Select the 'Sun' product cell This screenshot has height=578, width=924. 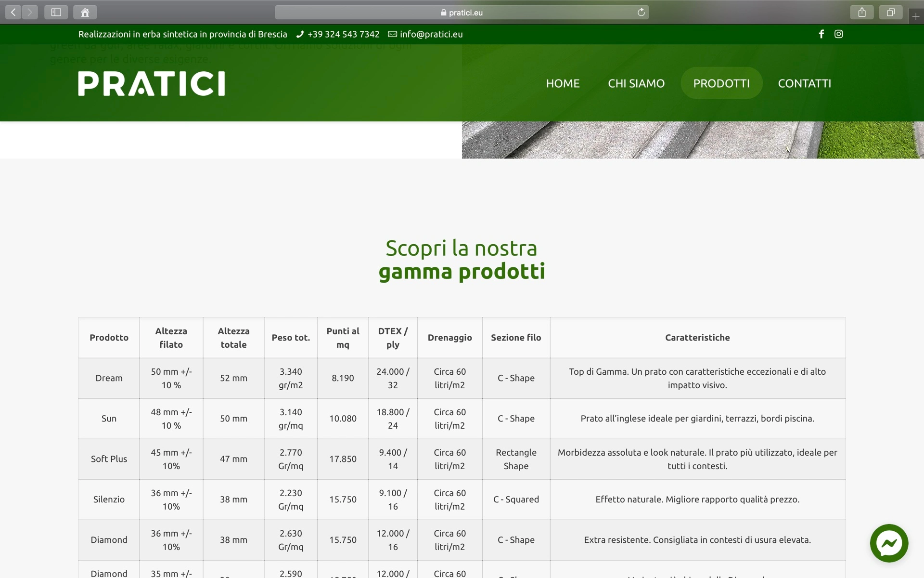pos(109,419)
